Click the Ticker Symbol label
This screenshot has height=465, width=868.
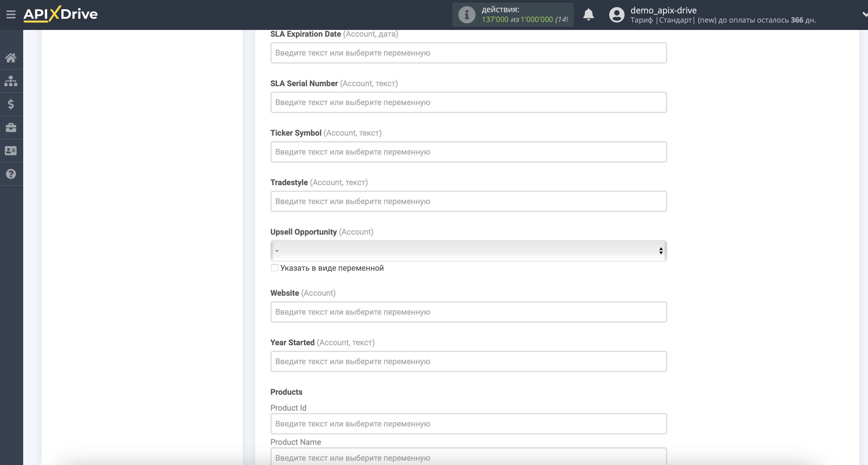point(295,133)
